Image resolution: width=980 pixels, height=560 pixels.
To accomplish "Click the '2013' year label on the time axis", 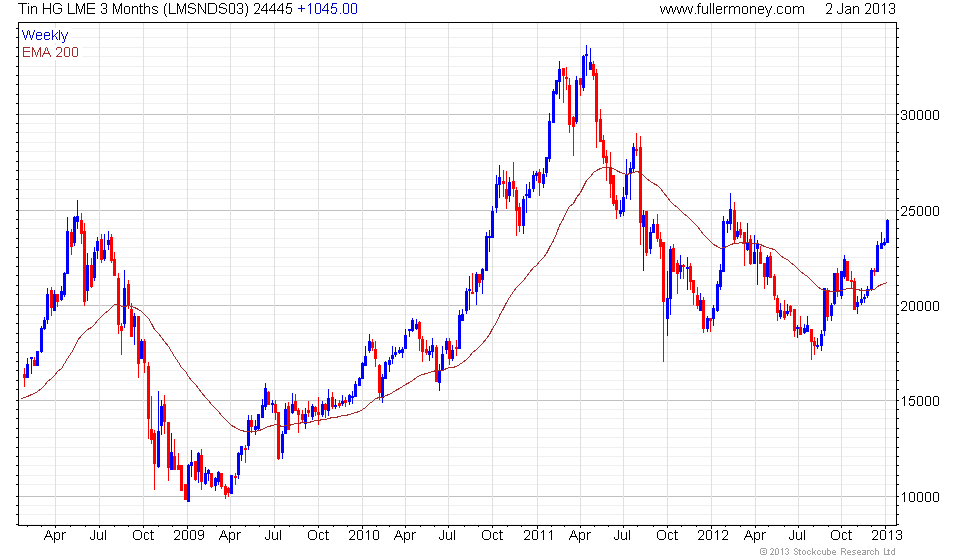I will coord(887,536).
